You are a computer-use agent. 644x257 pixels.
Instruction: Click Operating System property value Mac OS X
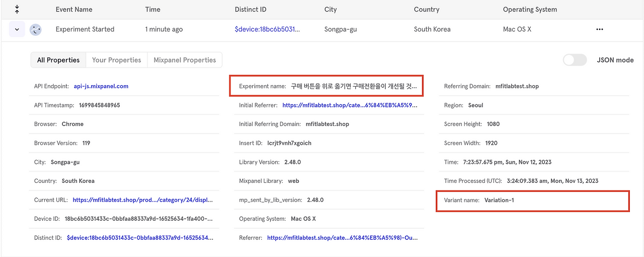coord(303,219)
